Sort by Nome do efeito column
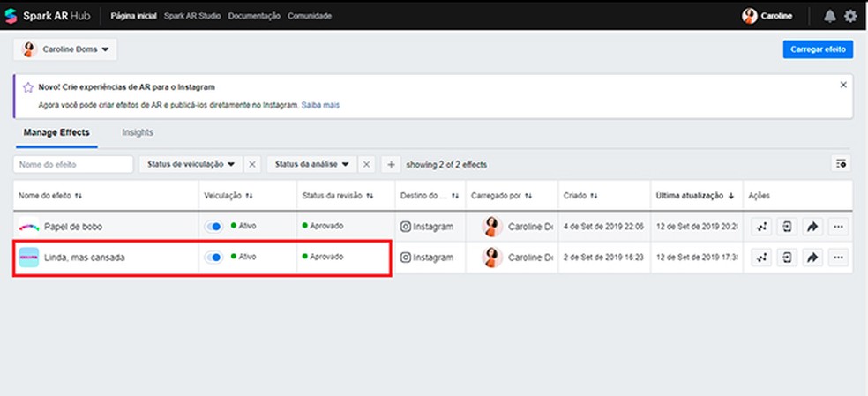Image resolution: width=868 pixels, height=396 pixels. [x=50, y=196]
